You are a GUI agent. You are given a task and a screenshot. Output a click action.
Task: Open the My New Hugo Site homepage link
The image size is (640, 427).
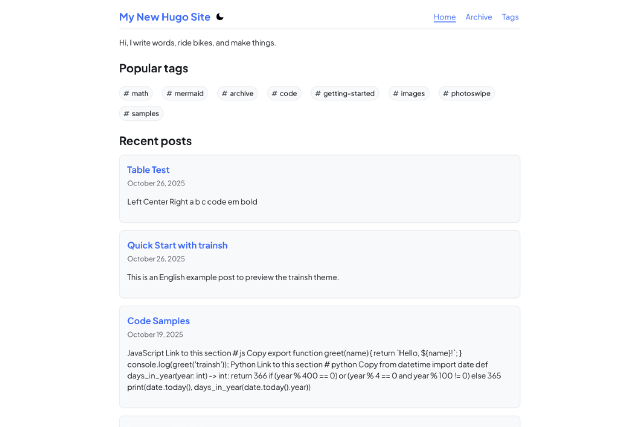pyautogui.click(x=165, y=17)
